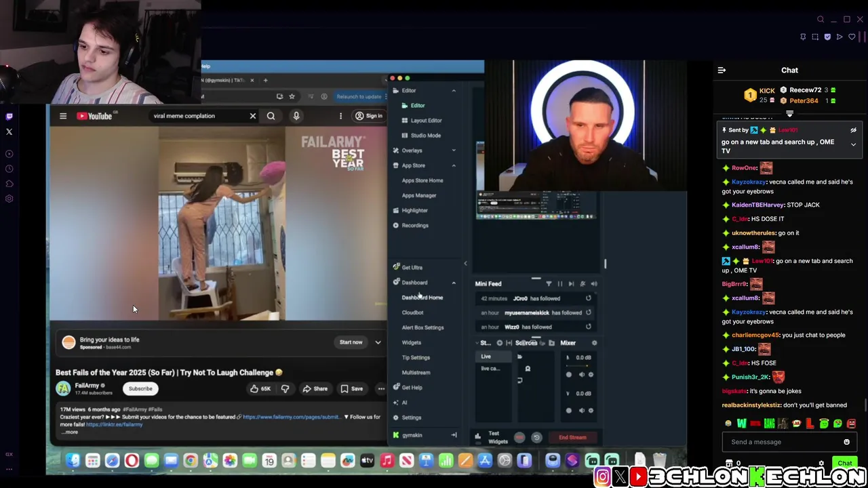Open Layout Editor in Streamlabs sidebar
Image resolution: width=868 pixels, height=488 pixels.
click(426, 121)
